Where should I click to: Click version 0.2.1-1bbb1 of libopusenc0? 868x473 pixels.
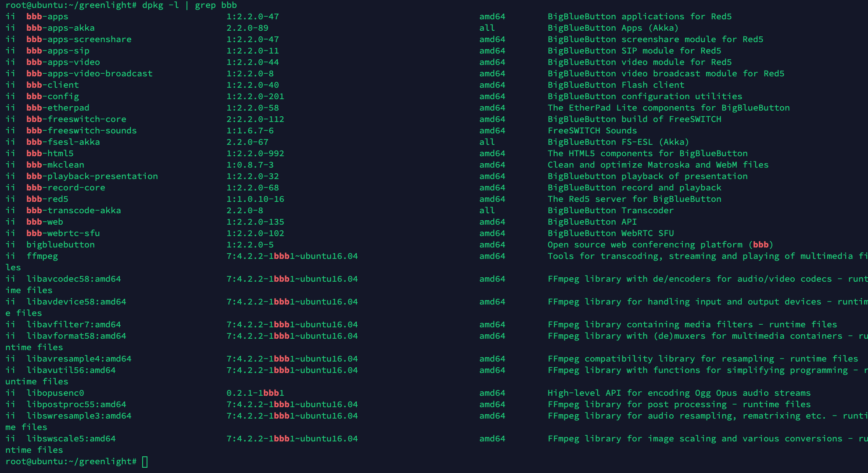[x=255, y=393]
